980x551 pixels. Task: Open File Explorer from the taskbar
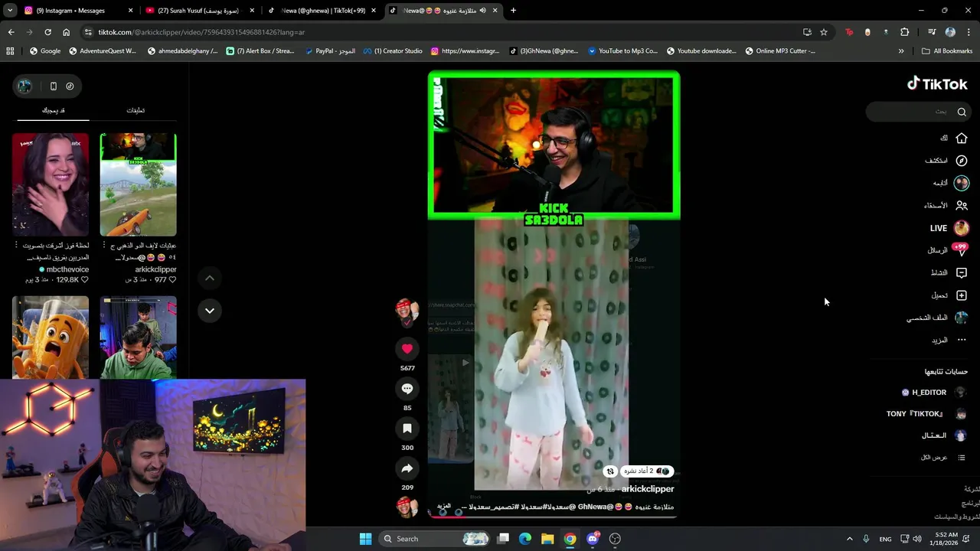tap(547, 539)
